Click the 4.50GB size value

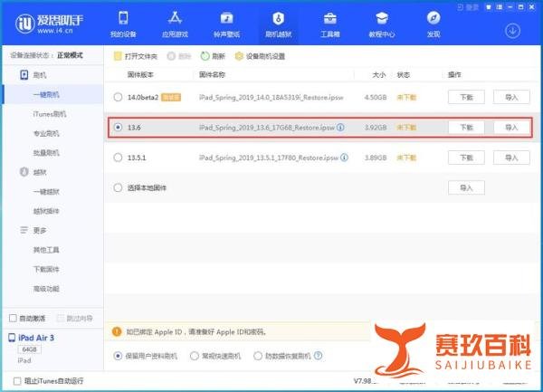coord(376,97)
